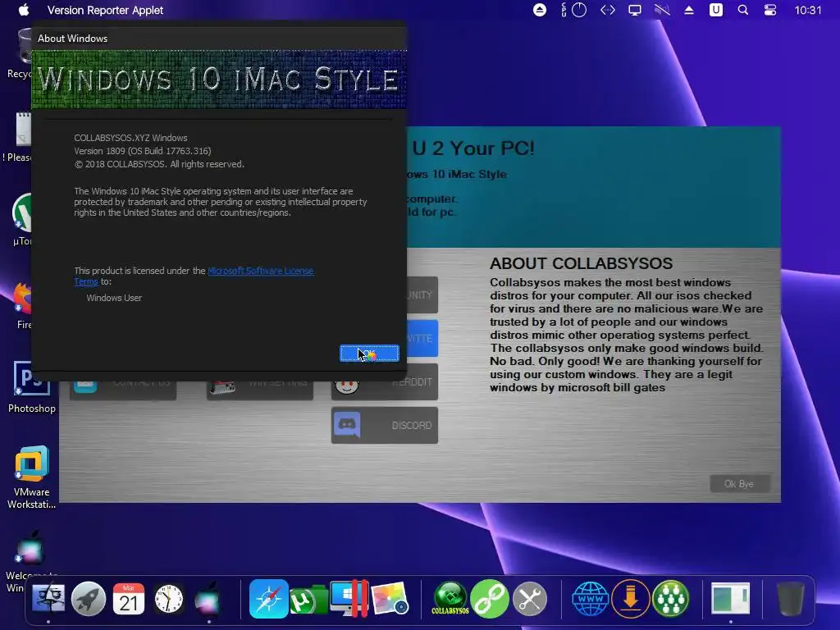840x630 pixels.
Task: Open the Microsoft Software License Terms link
Action: (x=260, y=271)
